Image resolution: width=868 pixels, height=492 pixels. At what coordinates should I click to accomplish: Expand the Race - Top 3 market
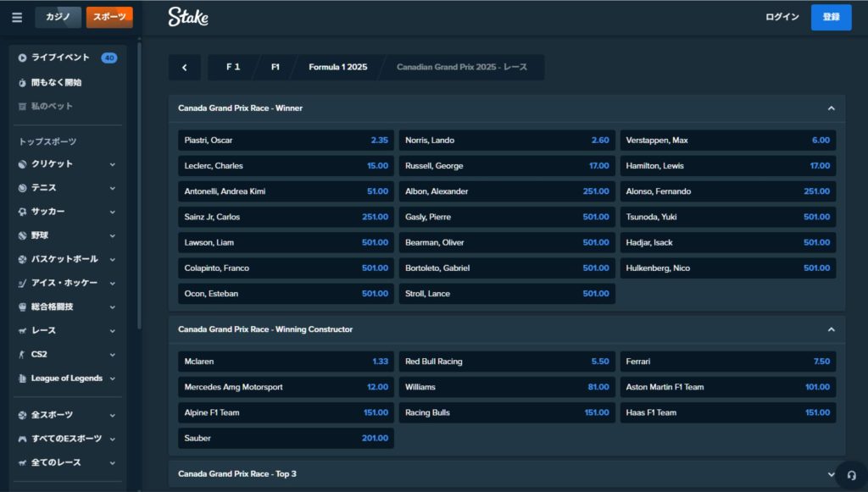click(831, 474)
